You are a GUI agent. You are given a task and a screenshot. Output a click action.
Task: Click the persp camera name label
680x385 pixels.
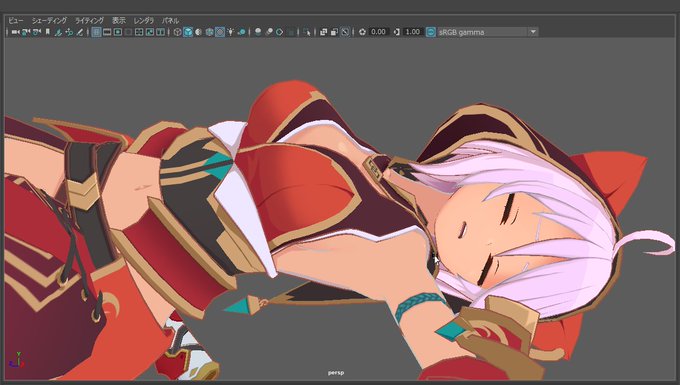tap(336, 373)
